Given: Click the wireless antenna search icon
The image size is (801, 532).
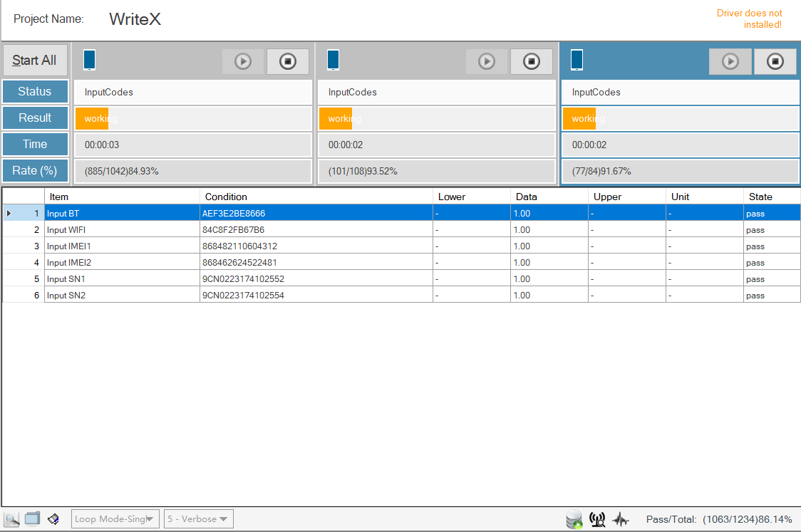Looking at the screenshot, I should pyautogui.click(x=597, y=520).
